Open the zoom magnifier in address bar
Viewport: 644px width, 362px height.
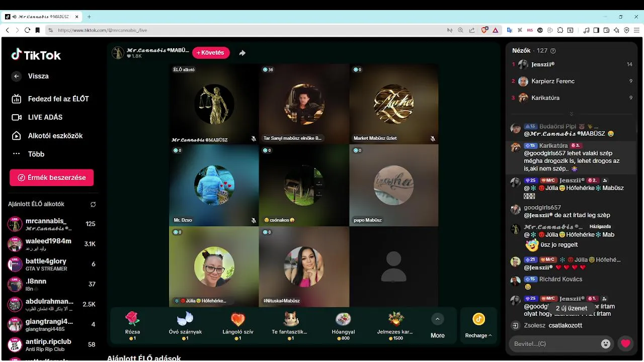[460, 30]
